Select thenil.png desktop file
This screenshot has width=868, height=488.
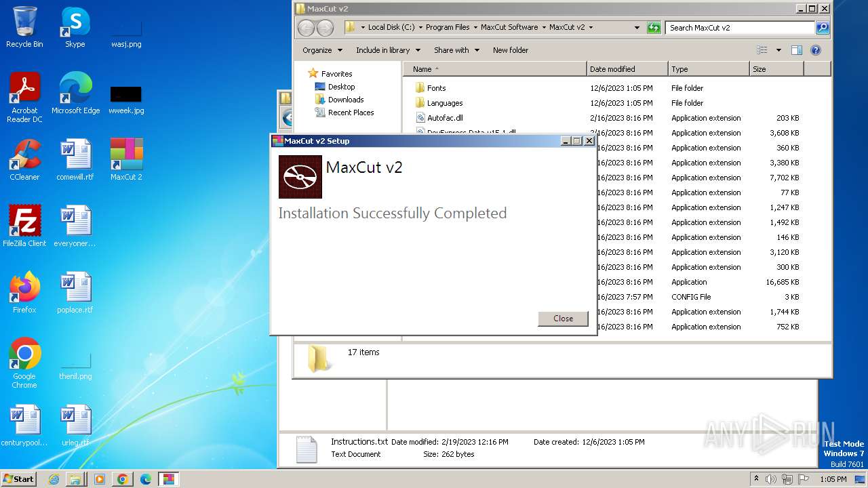(75, 365)
